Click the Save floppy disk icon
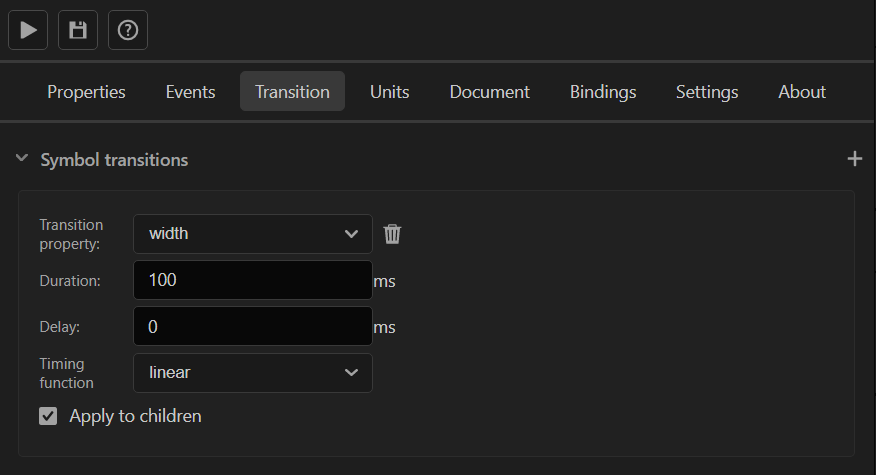This screenshot has height=475, width=876. pyautogui.click(x=78, y=30)
